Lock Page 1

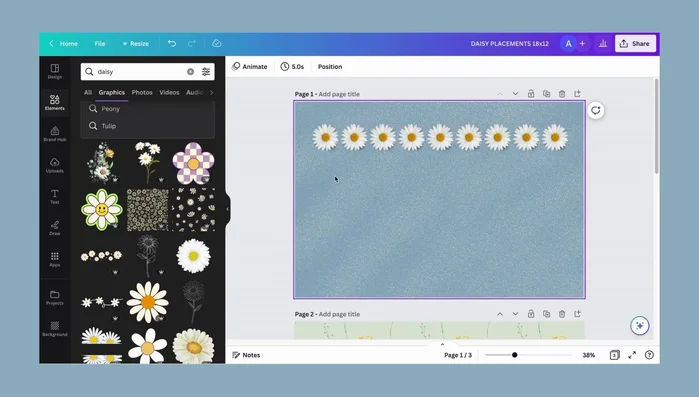click(x=531, y=94)
